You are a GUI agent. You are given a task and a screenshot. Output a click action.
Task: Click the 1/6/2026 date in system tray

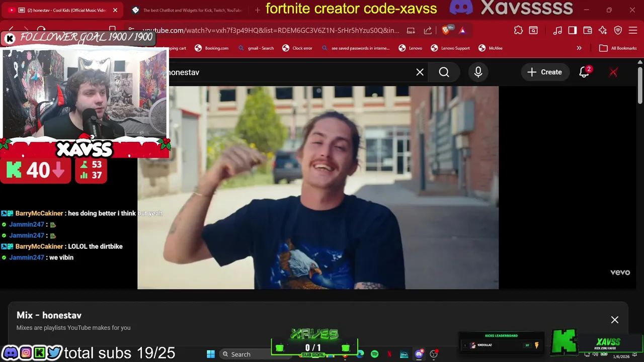[x=621, y=356]
